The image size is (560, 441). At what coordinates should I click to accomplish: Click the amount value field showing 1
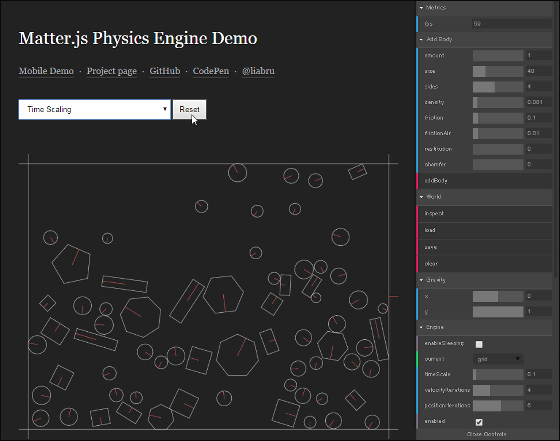(x=539, y=55)
